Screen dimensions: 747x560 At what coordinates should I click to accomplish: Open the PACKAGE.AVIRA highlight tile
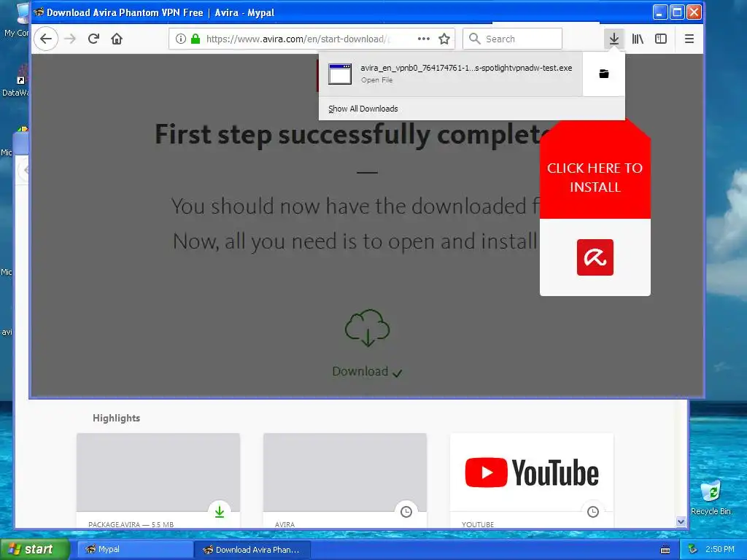pos(158,480)
